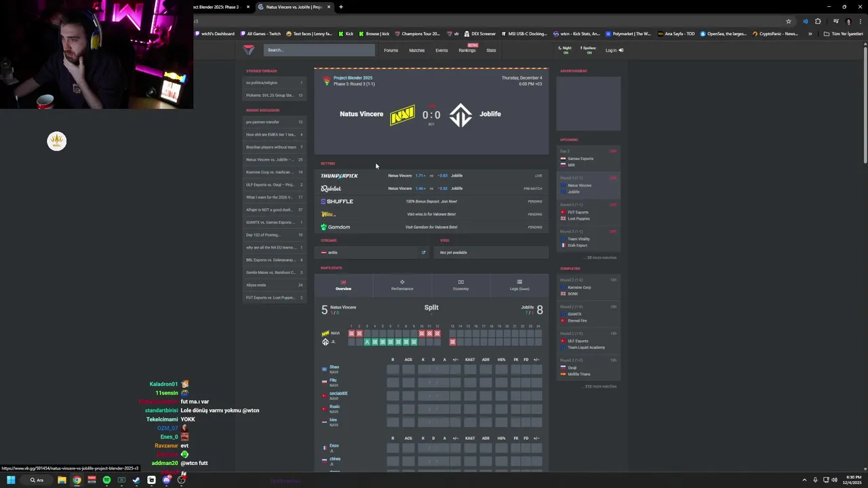This screenshot has width=868, height=488.
Task: Click the Windows Start button
Action: 11,480
